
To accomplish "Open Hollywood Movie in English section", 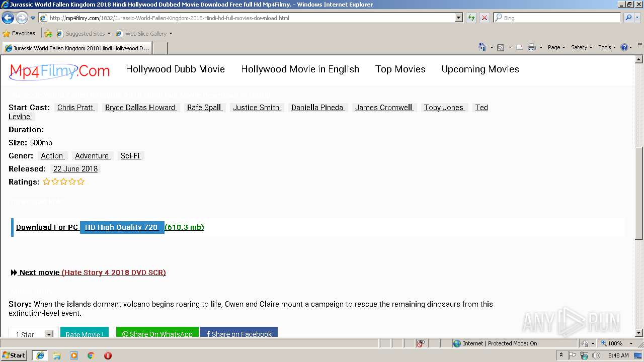I will click(300, 69).
